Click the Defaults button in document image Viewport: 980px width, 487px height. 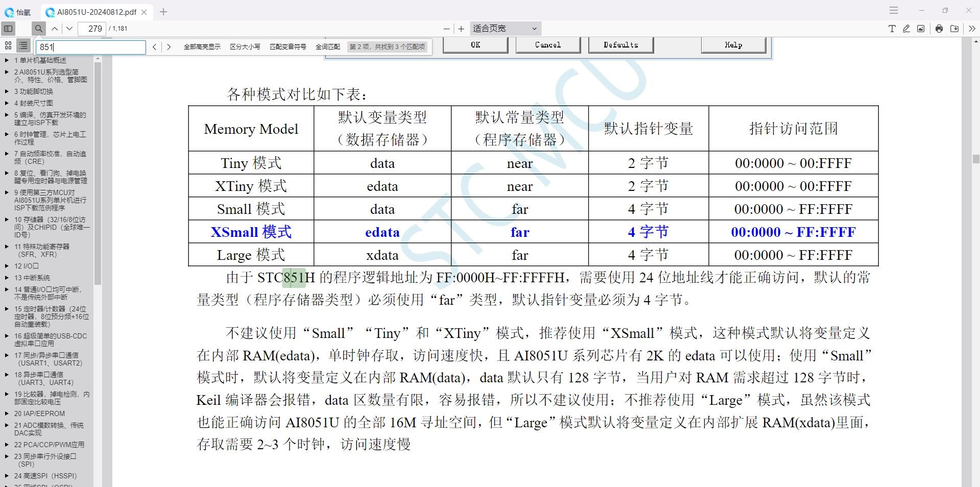(621, 45)
